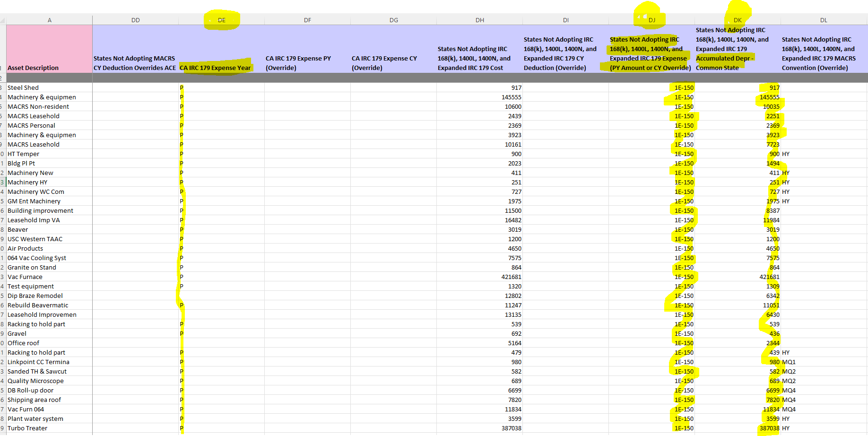Viewport: 868px width, 436px height.
Task: Select the Dip Braze Remodel cell
Action: [x=49, y=296]
